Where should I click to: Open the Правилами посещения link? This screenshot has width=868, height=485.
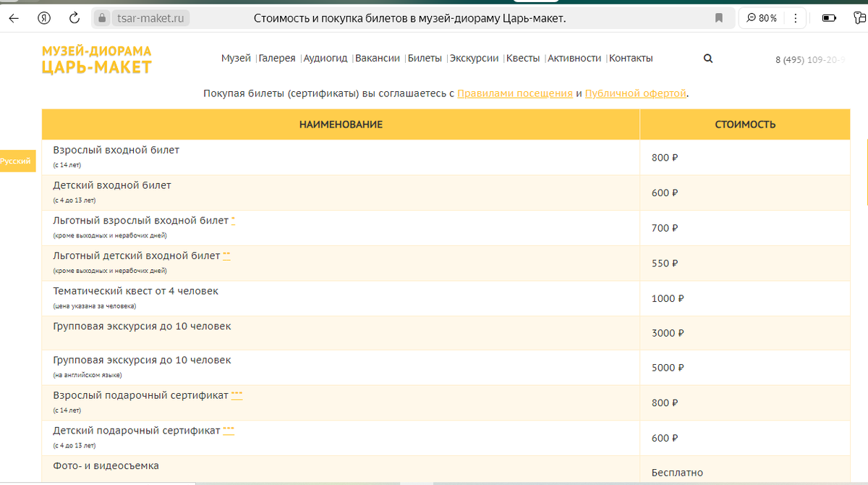pyautogui.click(x=515, y=93)
